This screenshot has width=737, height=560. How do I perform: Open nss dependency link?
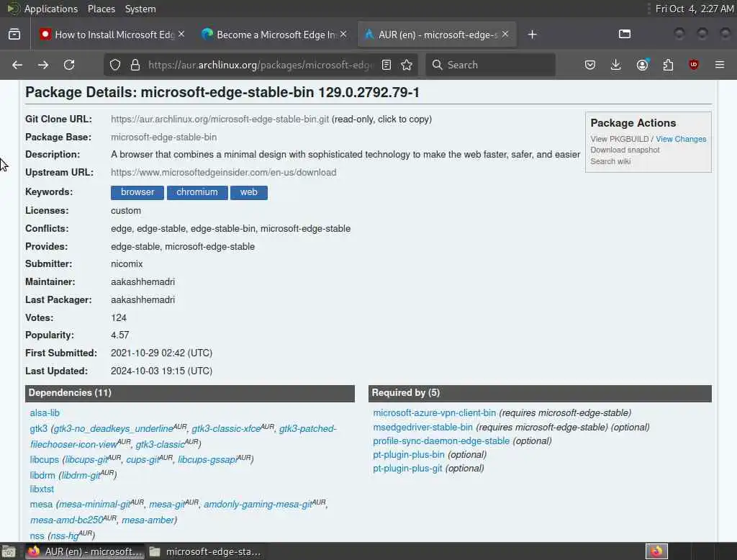coord(37,536)
